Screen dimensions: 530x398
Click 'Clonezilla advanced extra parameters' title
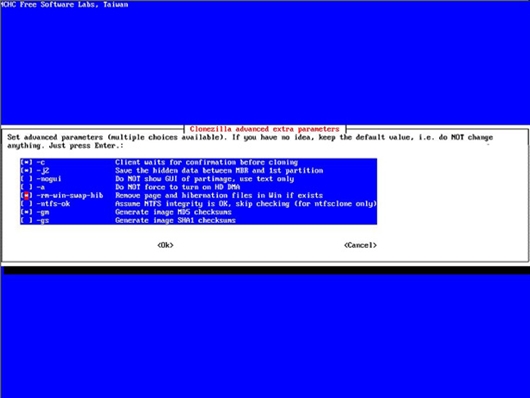point(264,129)
